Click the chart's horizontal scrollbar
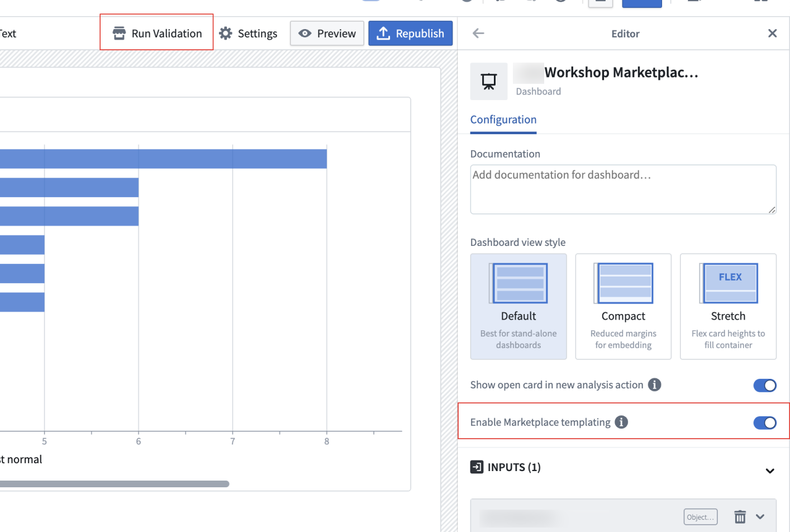This screenshot has height=532, width=790. click(x=115, y=484)
